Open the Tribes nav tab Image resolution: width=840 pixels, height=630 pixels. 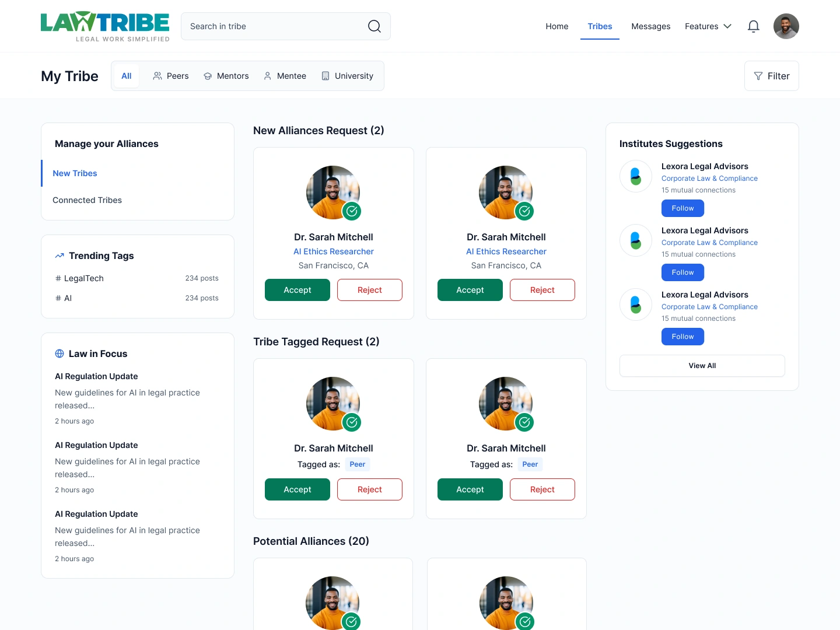[600, 26]
